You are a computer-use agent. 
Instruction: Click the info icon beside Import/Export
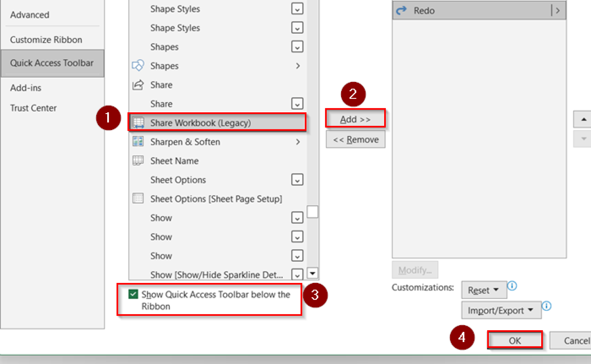(547, 305)
